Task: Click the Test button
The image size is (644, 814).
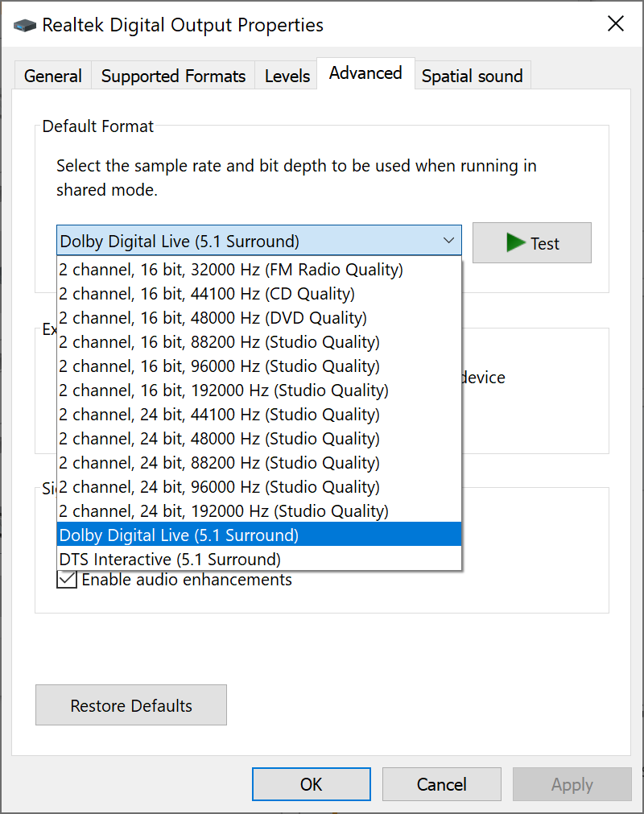Action: pyautogui.click(x=532, y=243)
